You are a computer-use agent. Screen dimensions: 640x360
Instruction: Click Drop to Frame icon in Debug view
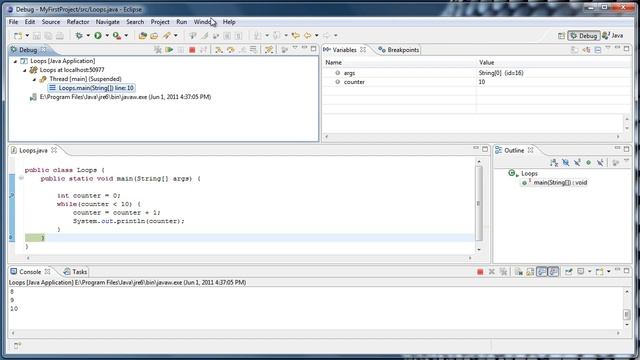253,50
